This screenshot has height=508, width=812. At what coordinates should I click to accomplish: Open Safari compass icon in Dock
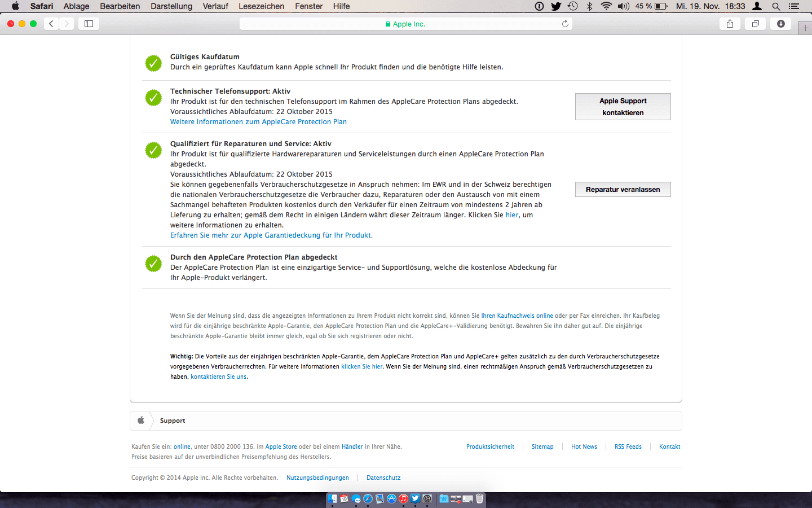click(368, 498)
